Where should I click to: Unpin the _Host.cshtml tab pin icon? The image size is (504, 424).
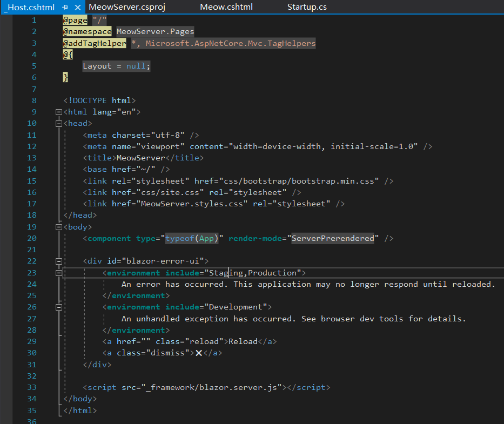coord(64,7)
